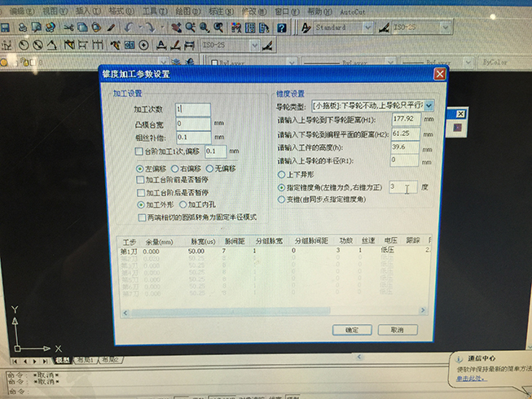Open the 导轮类型 dropdown

click(429, 106)
